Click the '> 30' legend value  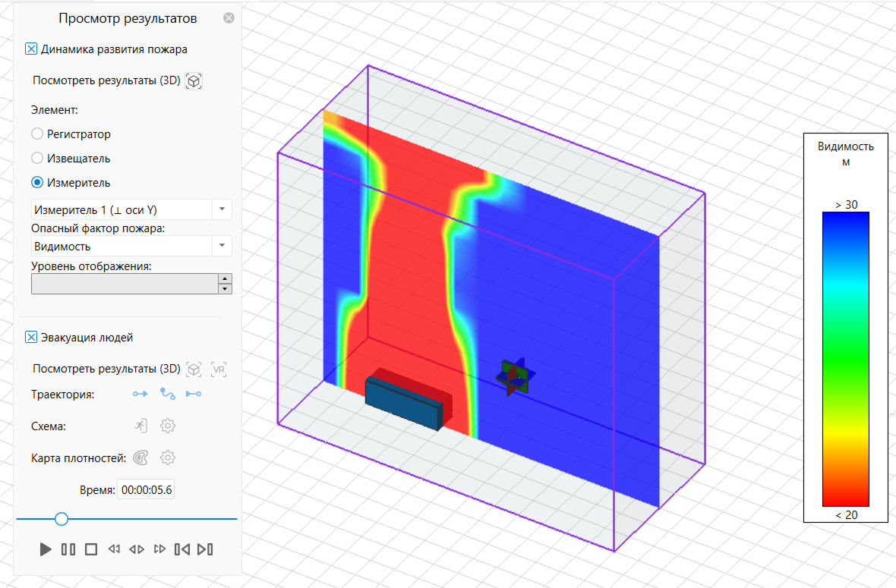click(847, 204)
